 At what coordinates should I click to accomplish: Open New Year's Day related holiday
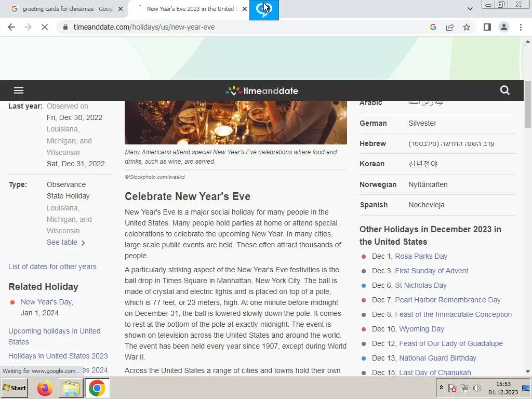47,302
